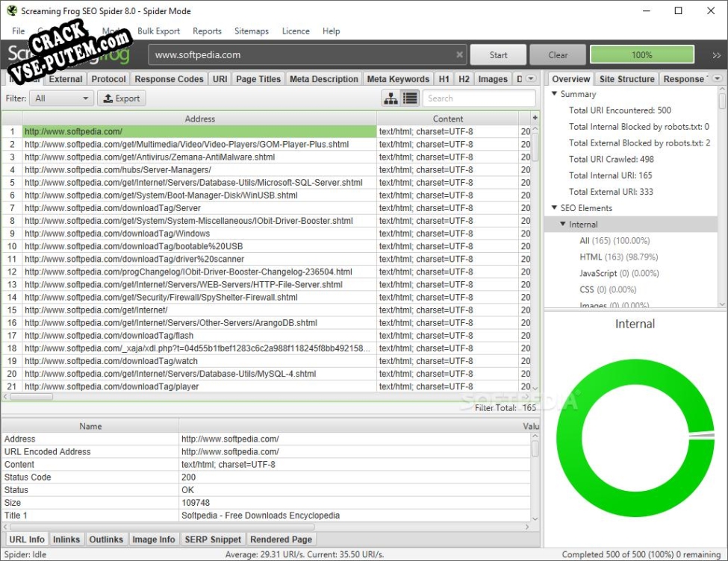Click the detail pane horizontal scrollbar
728x561 pixels.
click(163, 527)
